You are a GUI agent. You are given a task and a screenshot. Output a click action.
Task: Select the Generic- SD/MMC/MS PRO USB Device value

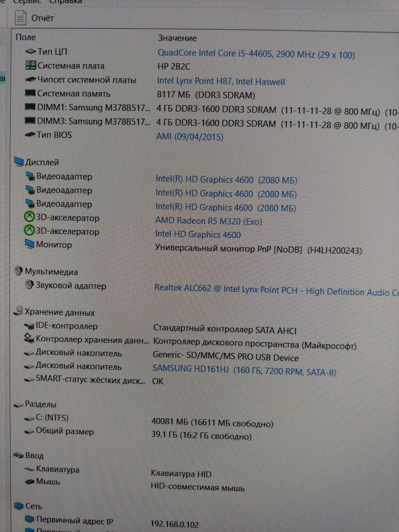(226, 356)
